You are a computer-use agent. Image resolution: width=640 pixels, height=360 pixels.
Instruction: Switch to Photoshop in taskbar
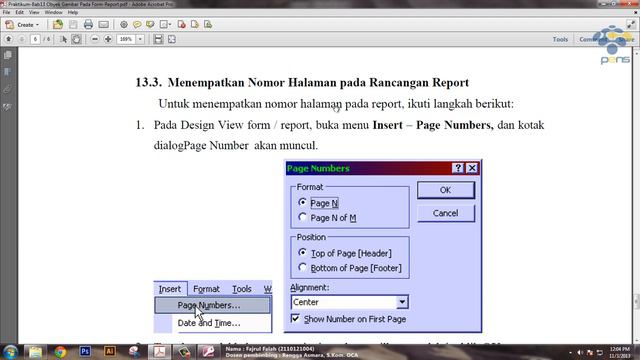(x=85, y=352)
